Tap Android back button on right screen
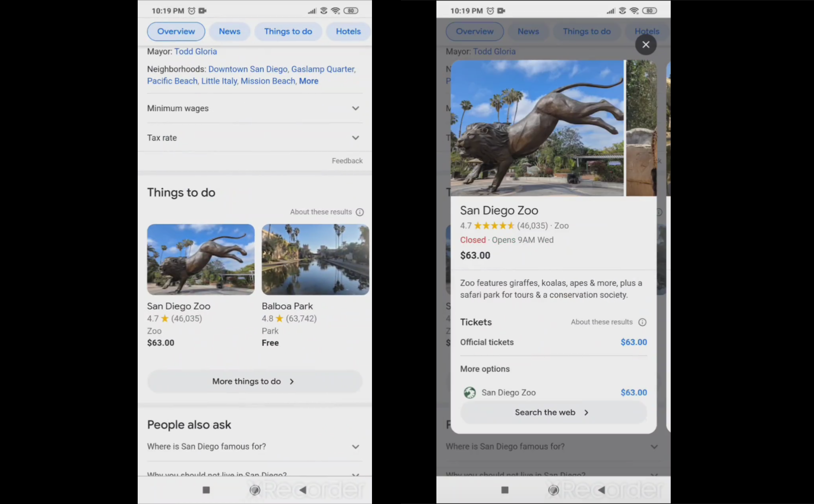 [x=601, y=490]
